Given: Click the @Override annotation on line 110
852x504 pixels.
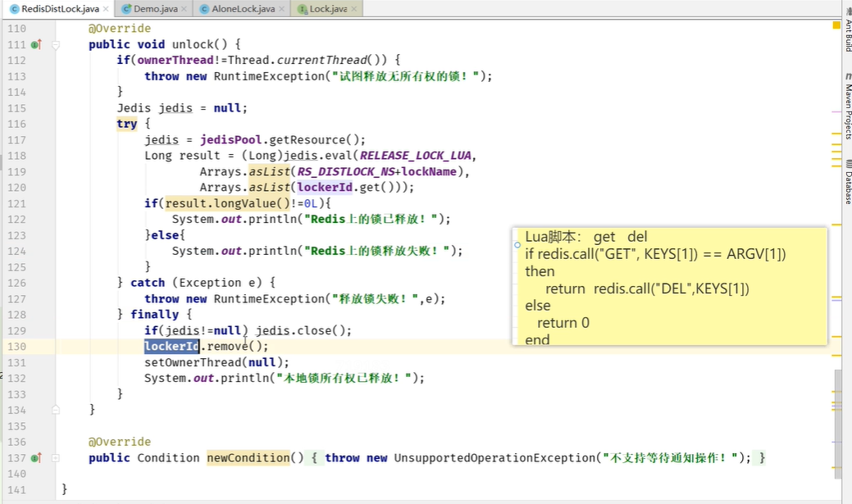Looking at the screenshot, I should [120, 28].
